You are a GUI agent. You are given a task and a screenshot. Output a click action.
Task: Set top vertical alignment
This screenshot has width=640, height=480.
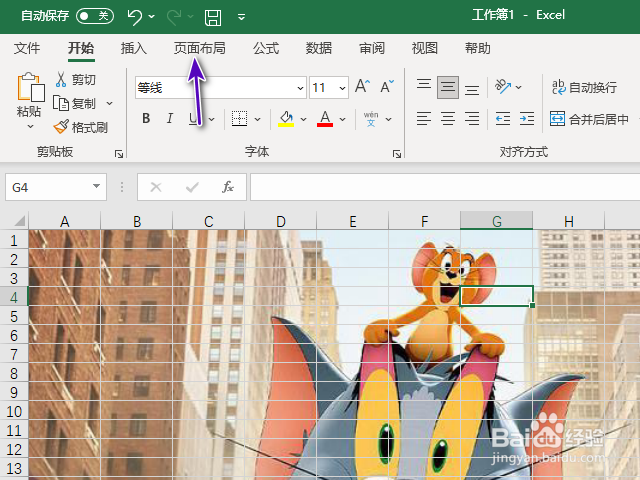point(424,86)
